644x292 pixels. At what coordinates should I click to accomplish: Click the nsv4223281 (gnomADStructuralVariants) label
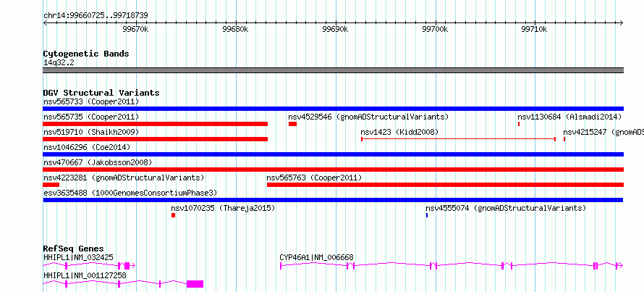coord(124,178)
